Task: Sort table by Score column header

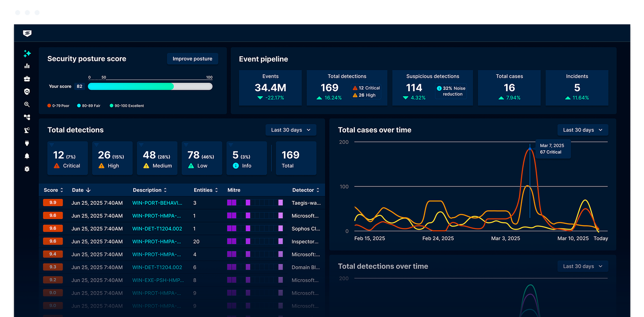Action: click(x=53, y=190)
